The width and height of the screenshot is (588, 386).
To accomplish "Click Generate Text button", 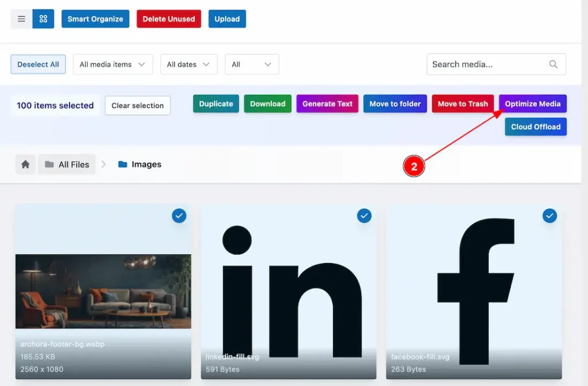I will pos(327,103).
